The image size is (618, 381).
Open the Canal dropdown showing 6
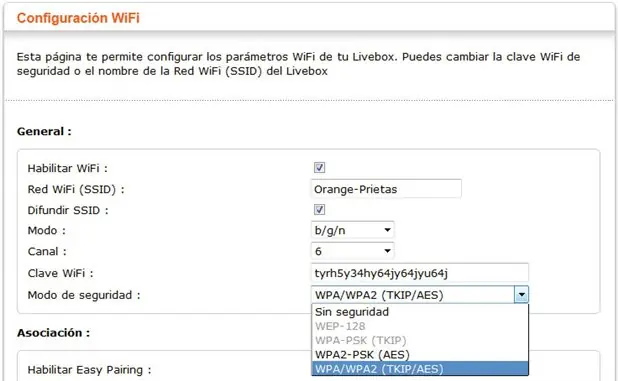352,251
